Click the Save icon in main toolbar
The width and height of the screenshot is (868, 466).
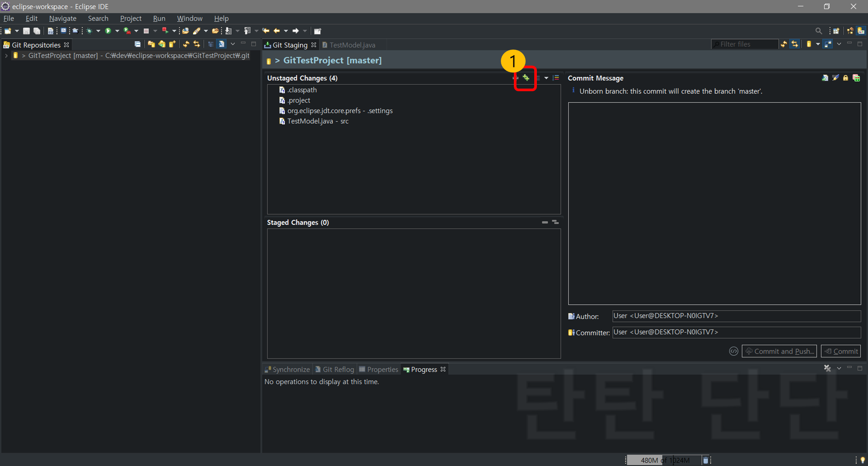(26, 31)
